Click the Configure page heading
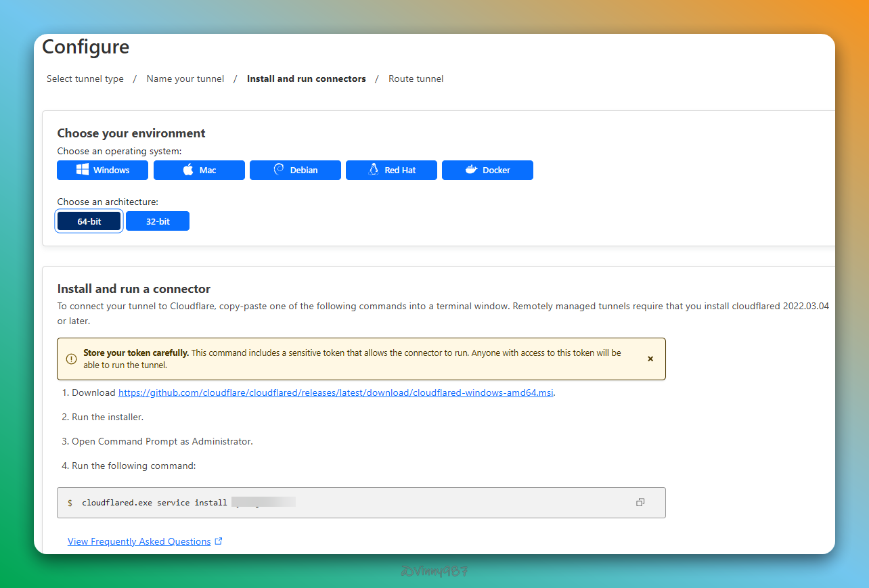Viewport: 869px width, 588px height. pyautogui.click(x=85, y=47)
